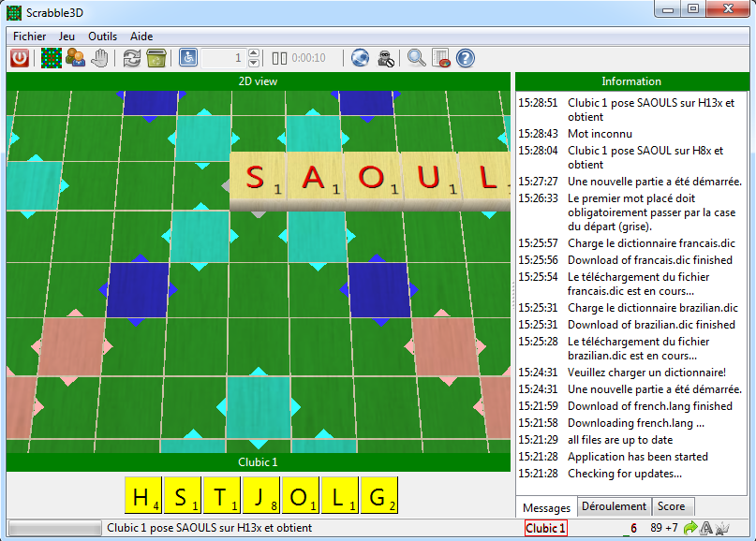The image size is (756, 541).
Task: Decrease the move number with the down arrow
Action: point(254,63)
